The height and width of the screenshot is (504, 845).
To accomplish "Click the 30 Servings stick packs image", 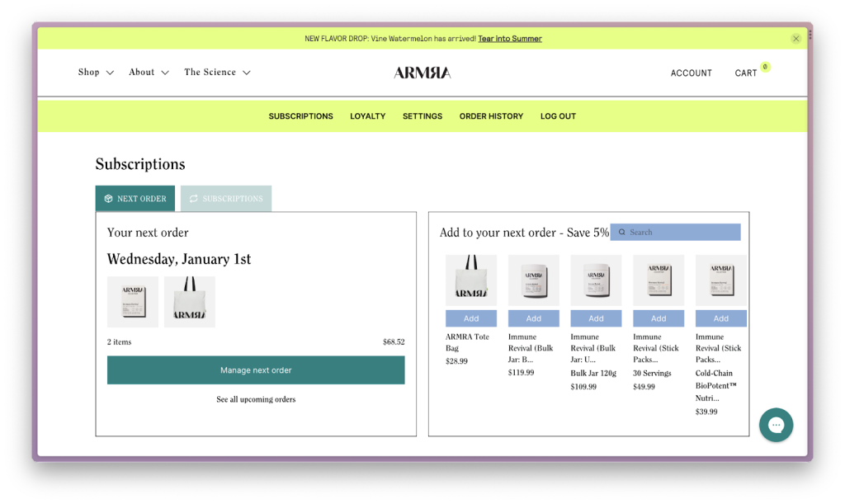I will pyautogui.click(x=659, y=280).
